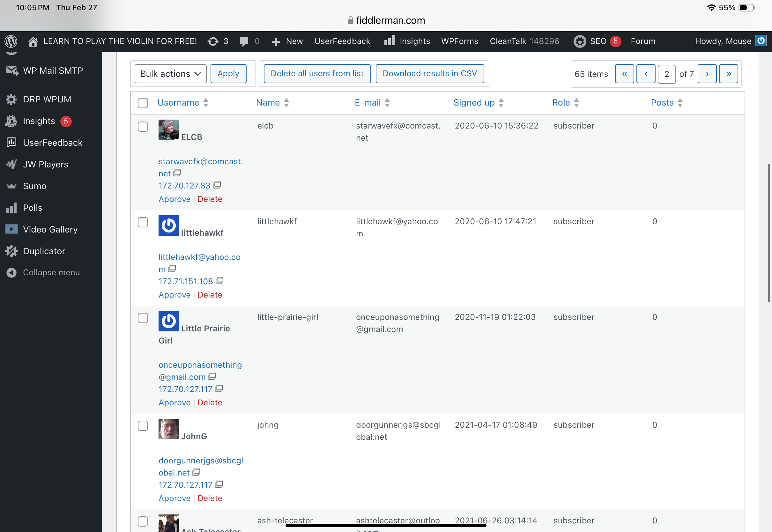
Task: Click the current page number field
Action: click(667, 74)
